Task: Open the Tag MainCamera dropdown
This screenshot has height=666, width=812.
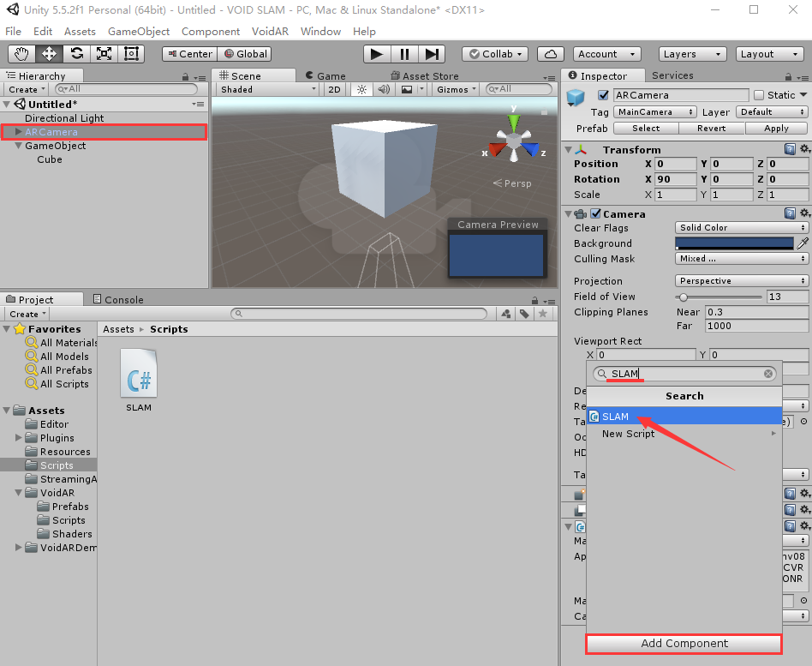Action: pyautogui.click(x=655, y=112)
